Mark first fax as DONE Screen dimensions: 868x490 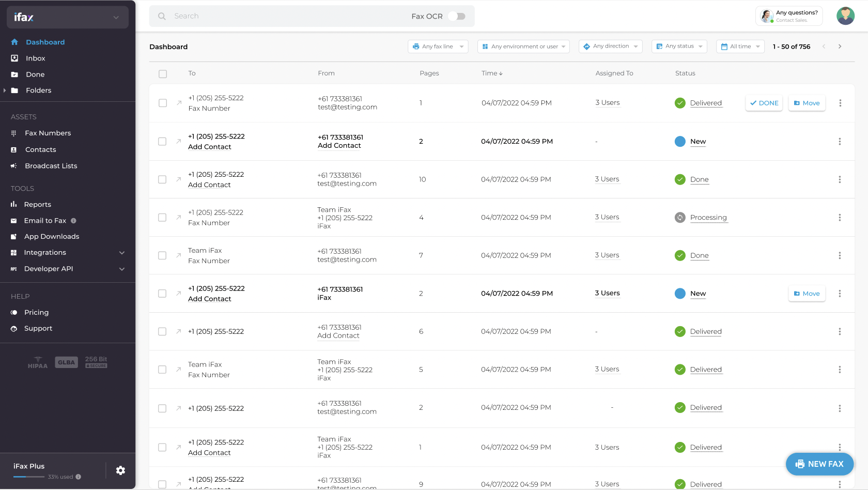764,103
